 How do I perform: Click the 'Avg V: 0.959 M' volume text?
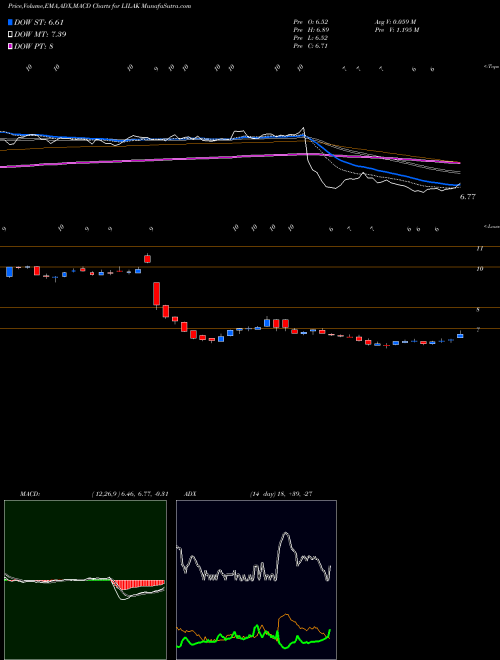tap(395, 22)
